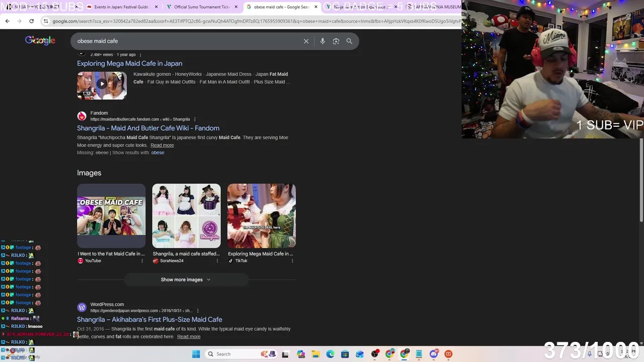Clear the Google search box text

(x=306, y=41)
